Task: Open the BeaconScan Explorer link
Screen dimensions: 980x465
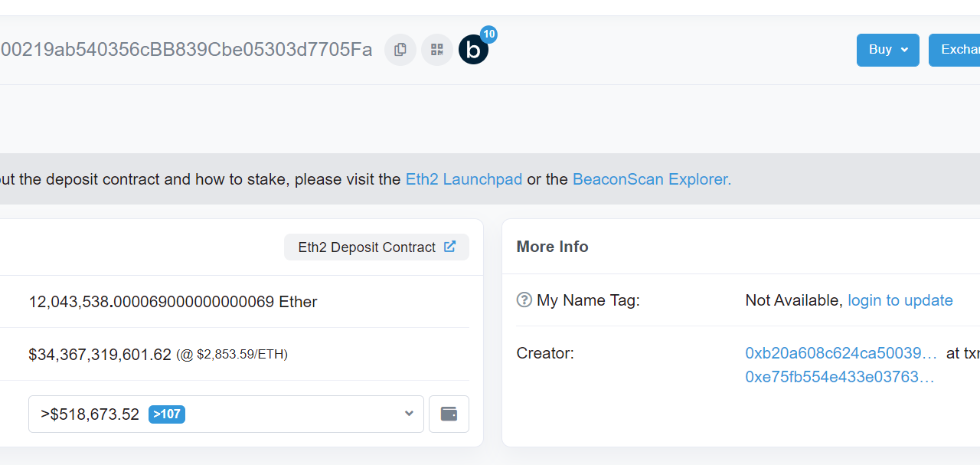Action: point(651,178)
